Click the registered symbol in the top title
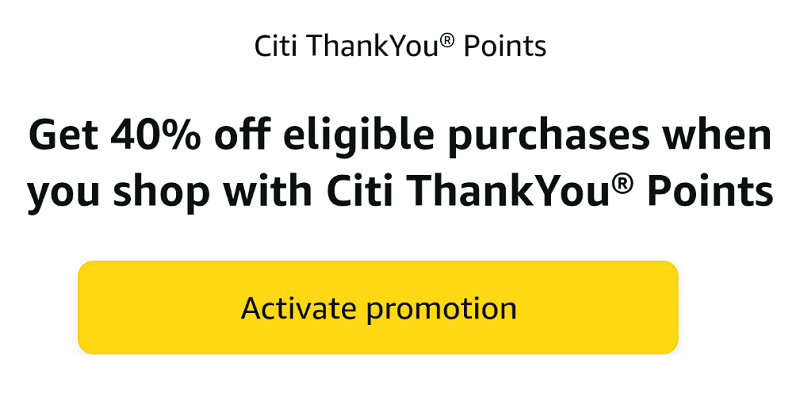Image resolution: width=800 pixels, height=394 pixels. click(446, 41)
